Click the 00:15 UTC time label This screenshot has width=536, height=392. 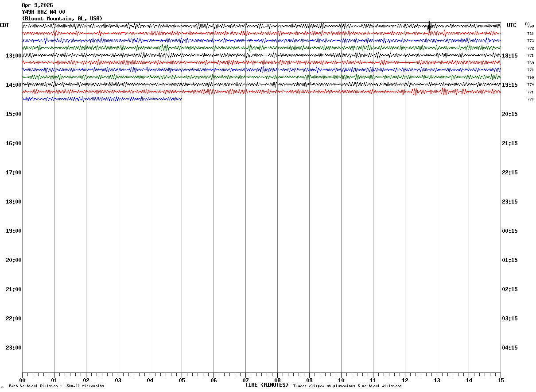click(510, 231)
